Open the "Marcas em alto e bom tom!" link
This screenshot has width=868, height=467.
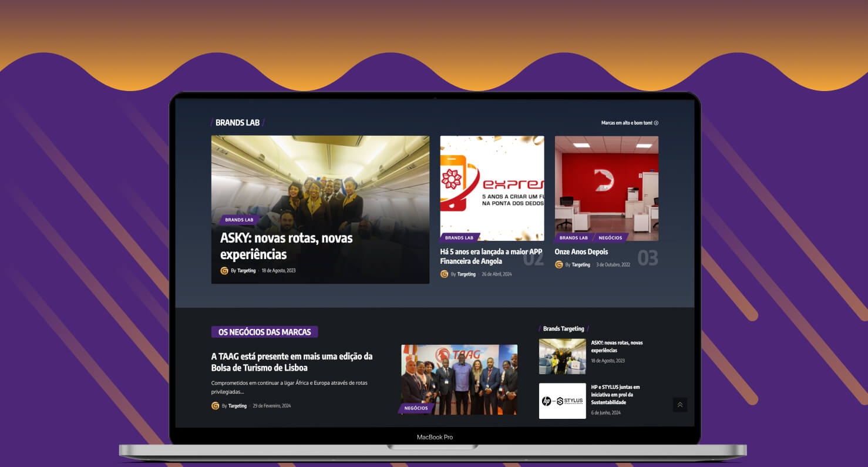(626, 123)
